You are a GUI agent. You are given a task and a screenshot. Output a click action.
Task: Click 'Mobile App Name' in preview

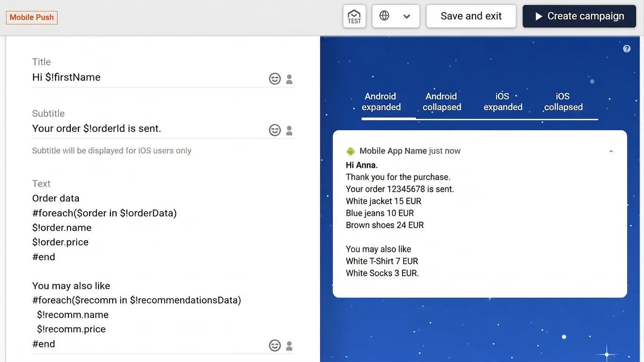(393, 151)
